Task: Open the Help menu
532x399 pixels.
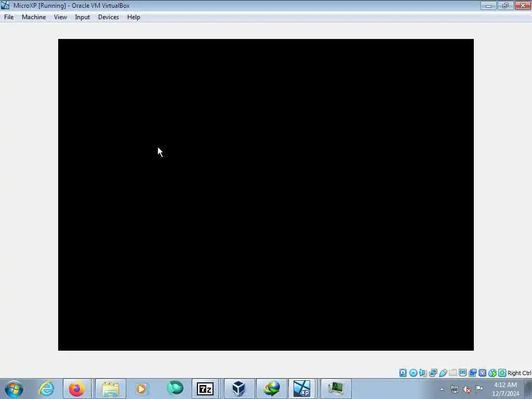Action: coord(134,17)
